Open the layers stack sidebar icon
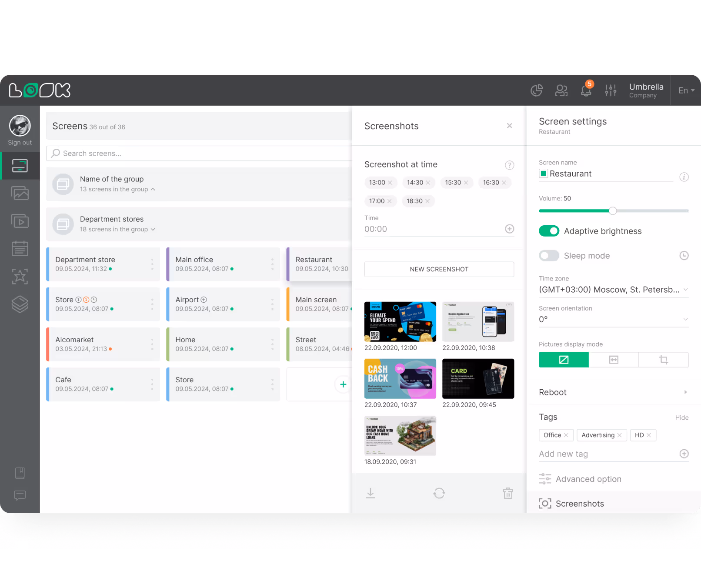This screenshot has width=701, height=588. click(20, 304)
